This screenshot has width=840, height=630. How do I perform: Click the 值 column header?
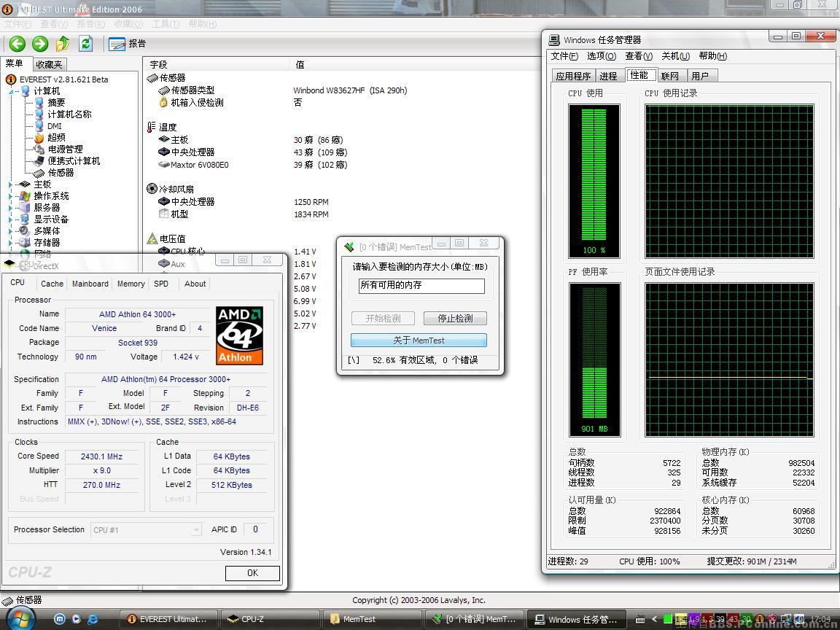(x=416, y=64)
